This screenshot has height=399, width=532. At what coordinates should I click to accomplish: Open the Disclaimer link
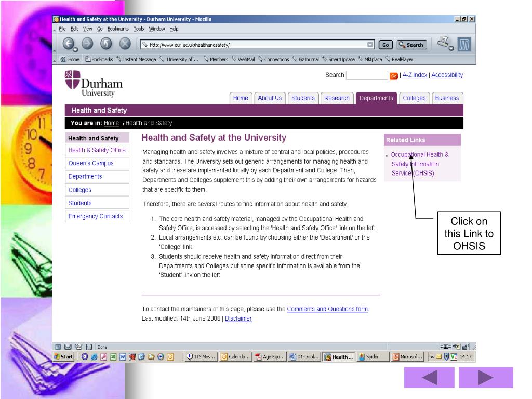238,318
